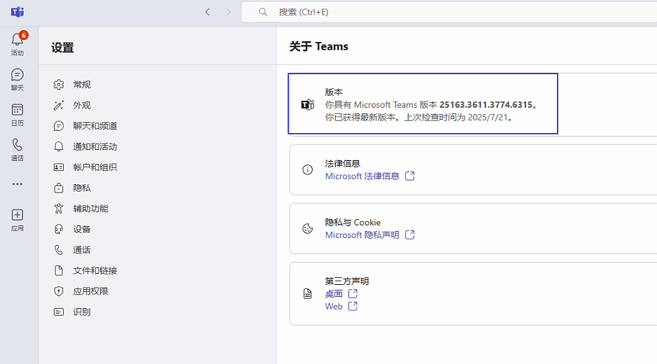
Task: Click the chat bubble icon beside 聊天和频道
Action: pyautogui.click(x=59, y=126)
